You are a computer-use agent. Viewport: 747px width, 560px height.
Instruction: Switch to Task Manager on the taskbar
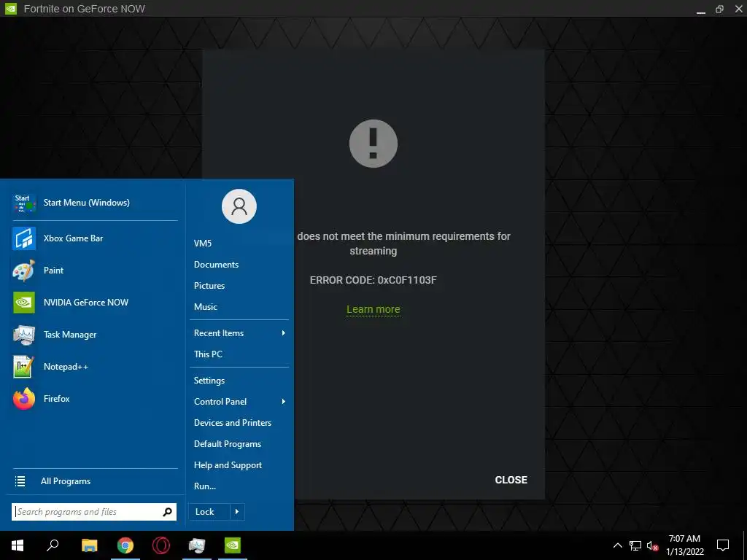pos(197,545)
